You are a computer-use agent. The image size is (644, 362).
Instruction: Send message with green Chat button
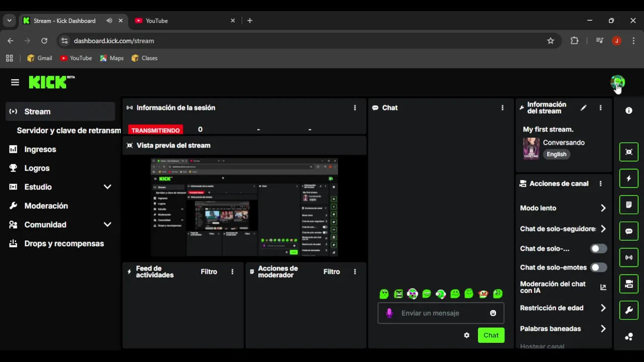pyautogui.click(x=491, y=335)
